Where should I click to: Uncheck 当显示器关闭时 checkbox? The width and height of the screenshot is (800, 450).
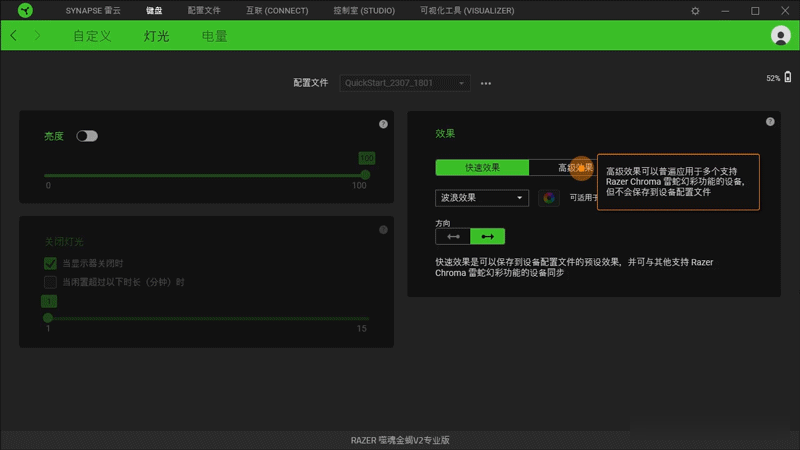[50, 263]
